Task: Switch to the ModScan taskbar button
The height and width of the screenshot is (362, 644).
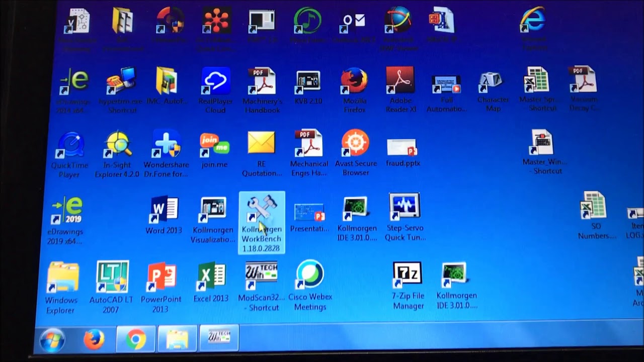Action: 219,338
